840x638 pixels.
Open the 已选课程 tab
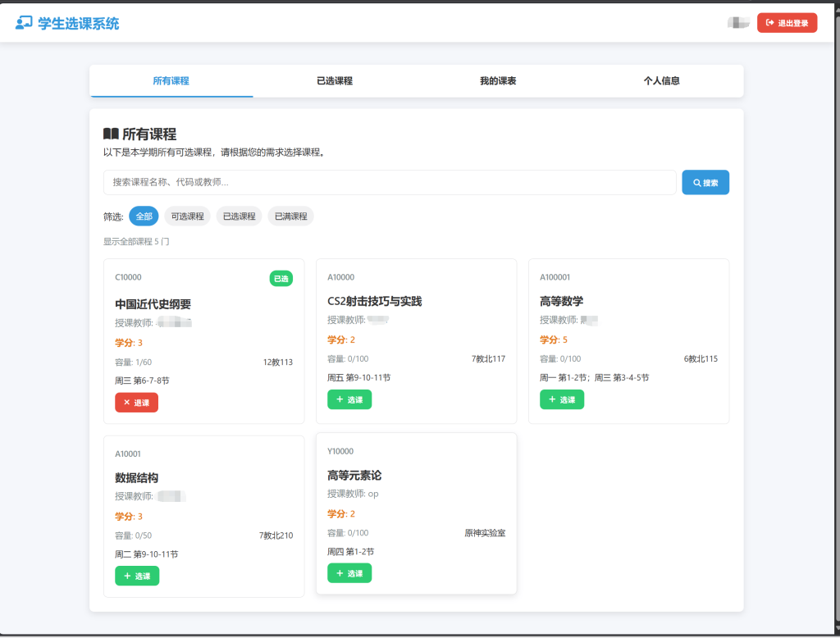pos(335,81)
